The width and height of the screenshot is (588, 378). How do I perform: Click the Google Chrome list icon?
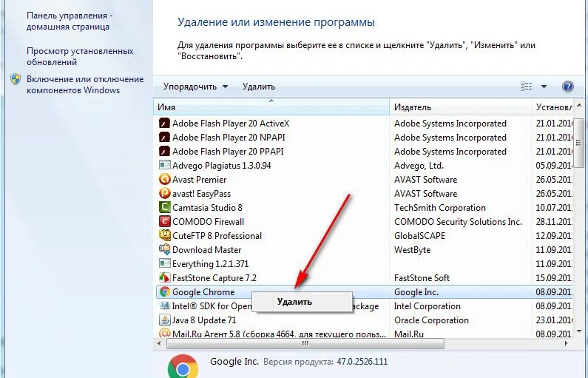[x=164, y=291]
